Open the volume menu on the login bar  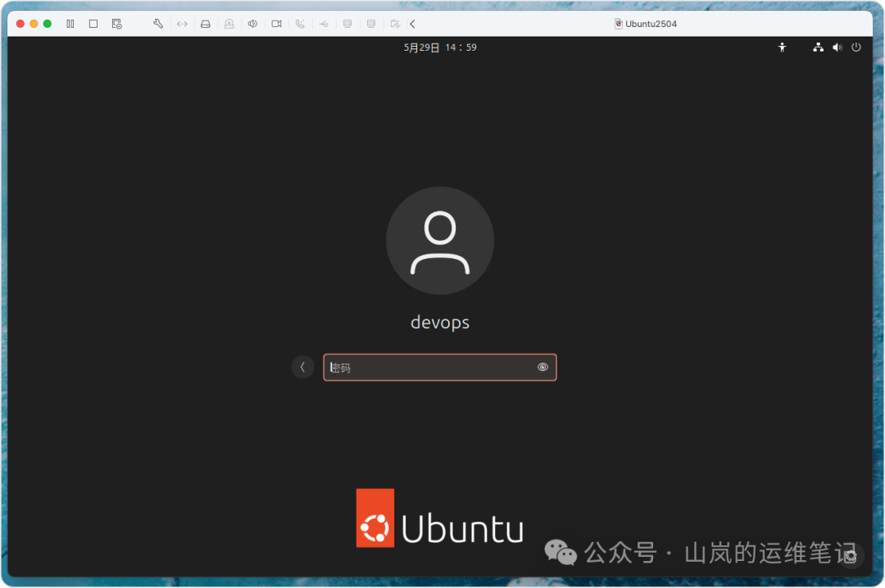[x=837, y=47]
